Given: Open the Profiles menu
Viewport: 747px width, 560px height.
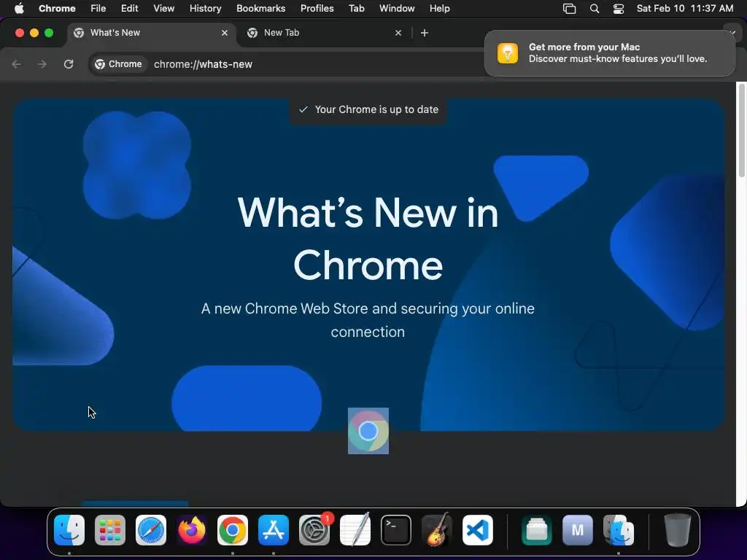Looking at the screenshot, I should 317,8.
